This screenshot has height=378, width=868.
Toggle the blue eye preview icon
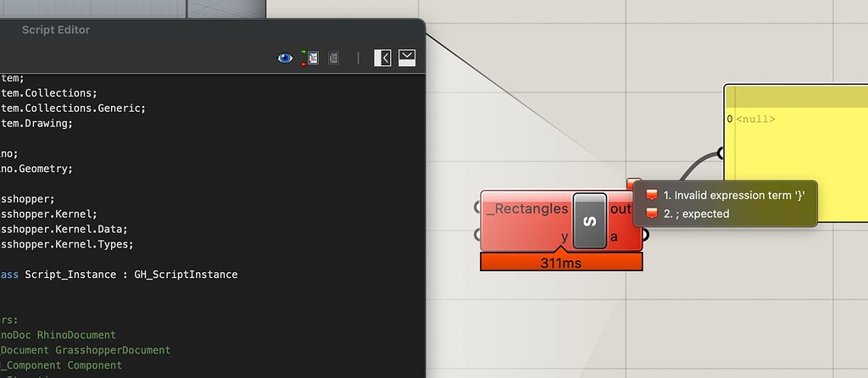285,58
